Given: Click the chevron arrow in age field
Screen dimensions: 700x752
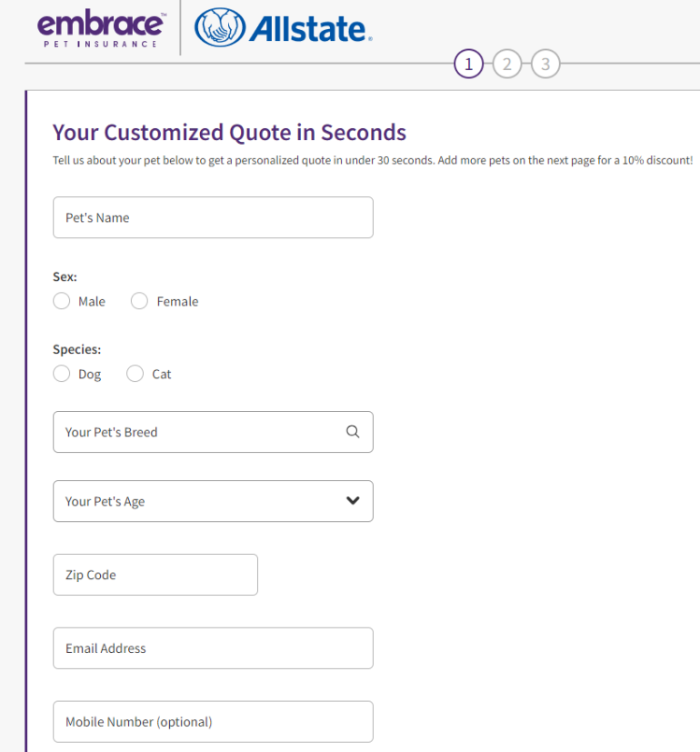Looking at the screenshot, I should [353, 501].
